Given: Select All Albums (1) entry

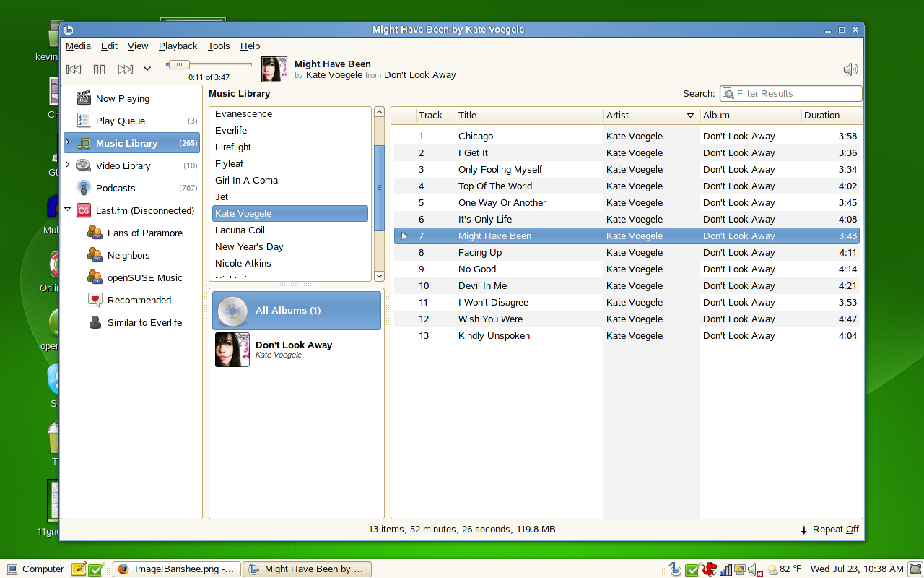Looking at the screenshot, I should 297,311.
